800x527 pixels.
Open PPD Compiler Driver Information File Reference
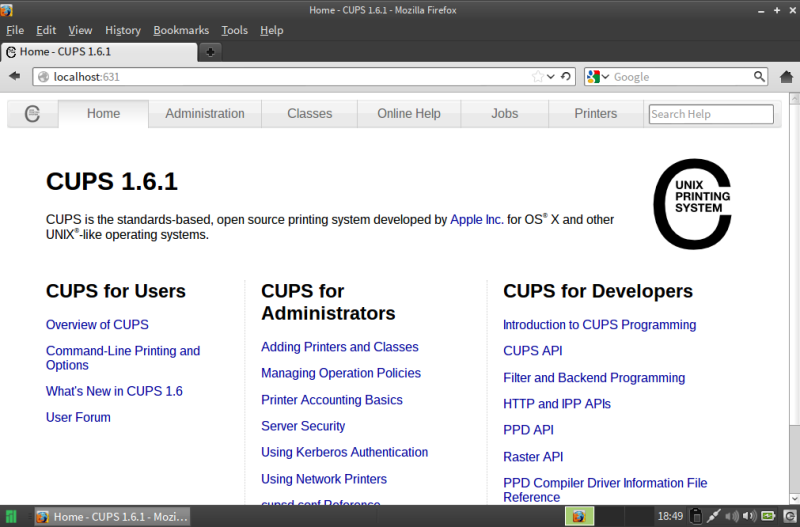tap(605, 490)
